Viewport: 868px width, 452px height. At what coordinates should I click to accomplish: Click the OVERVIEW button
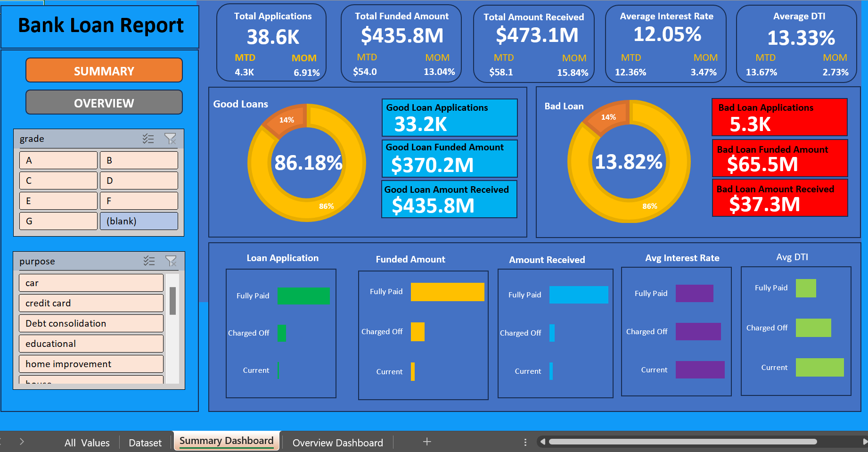pyautogui.click(x=104, y=102)
